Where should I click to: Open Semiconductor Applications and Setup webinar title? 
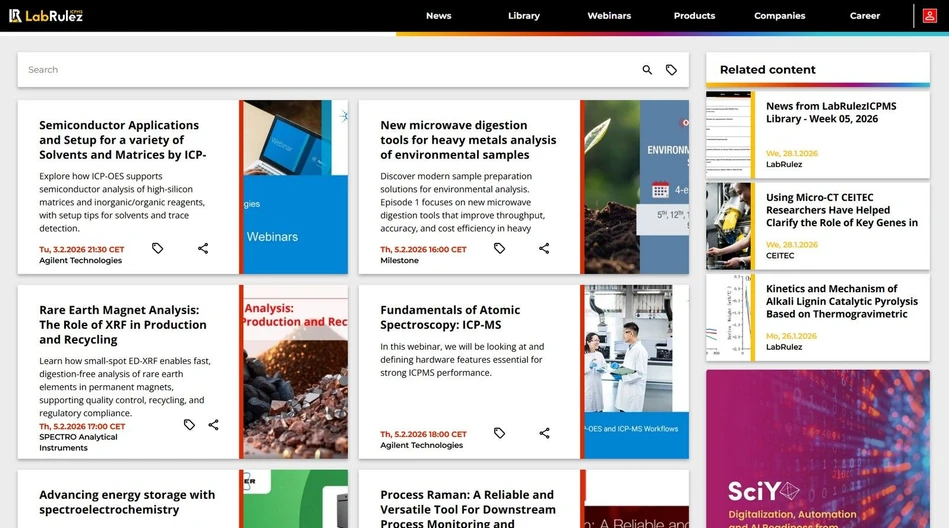click(123, 140)
